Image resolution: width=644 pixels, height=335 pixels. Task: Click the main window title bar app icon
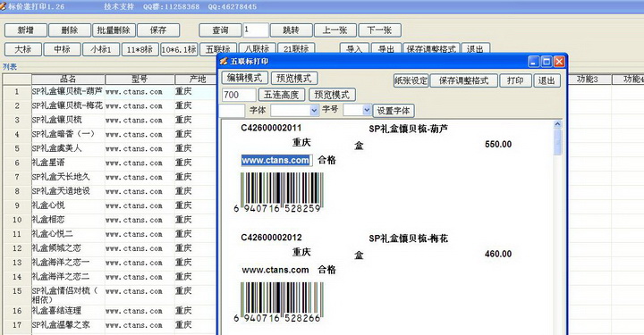coord(4,6)
